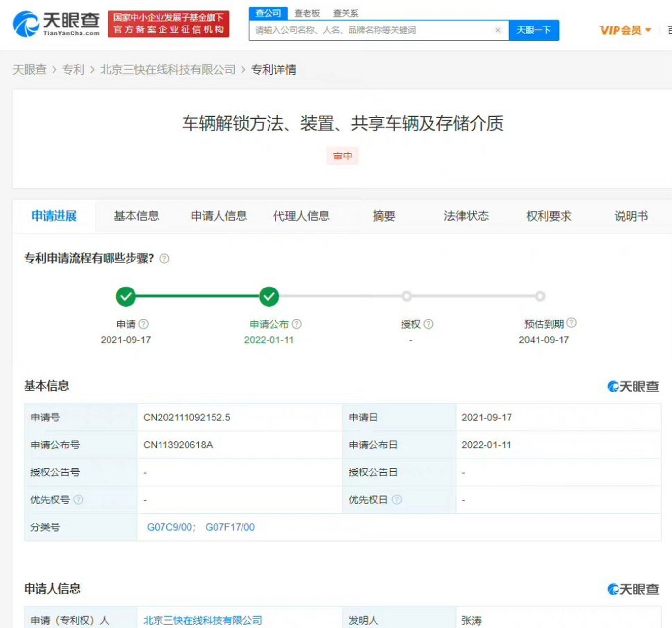Go to 天眼查 breadcrumb link
The height and width of the screenshot is (628, 672).
29,70
